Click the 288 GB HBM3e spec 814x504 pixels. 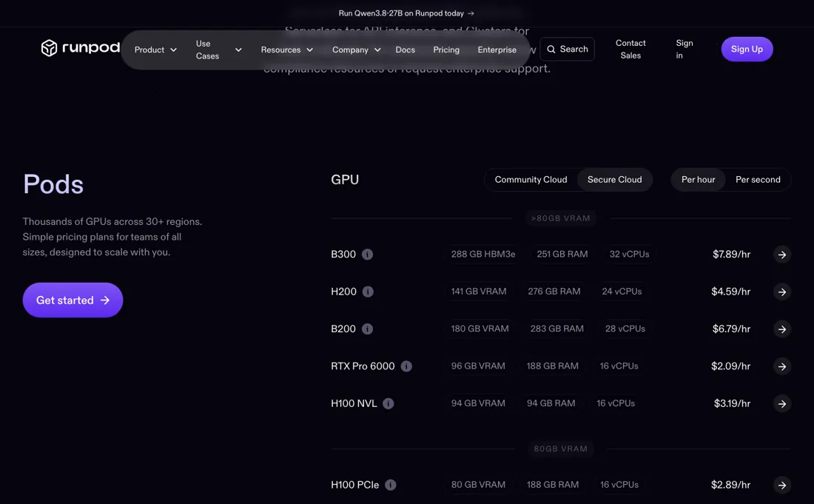(x=482, y=255)
